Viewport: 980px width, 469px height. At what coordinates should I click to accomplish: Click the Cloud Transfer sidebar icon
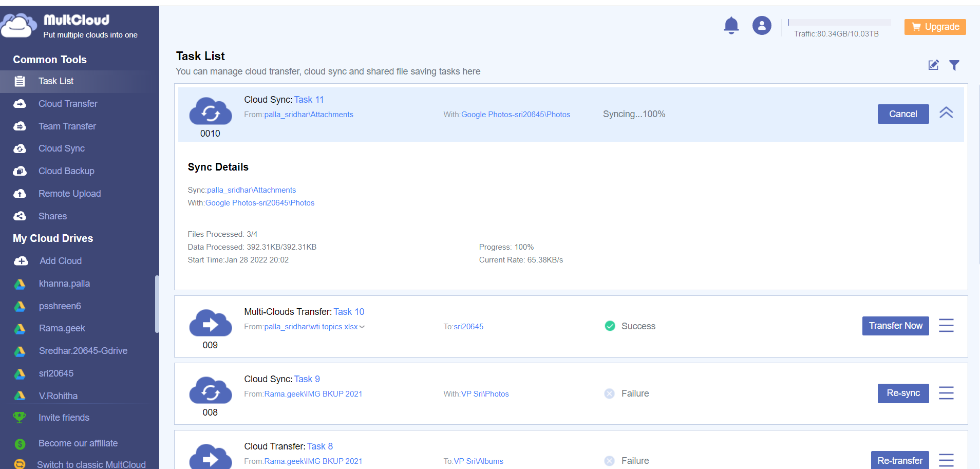[20, 104]
